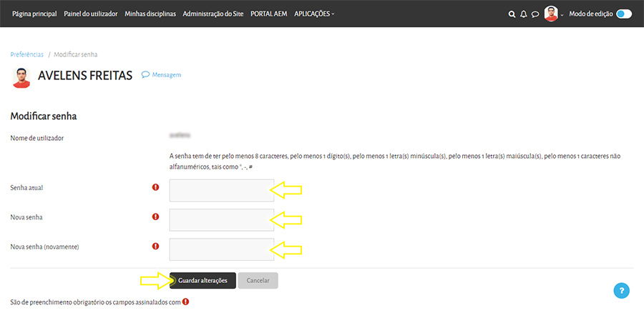
Task: Click the Avelens Freitas profile picture
Action: pyautogui.click(x=21, y=76)
